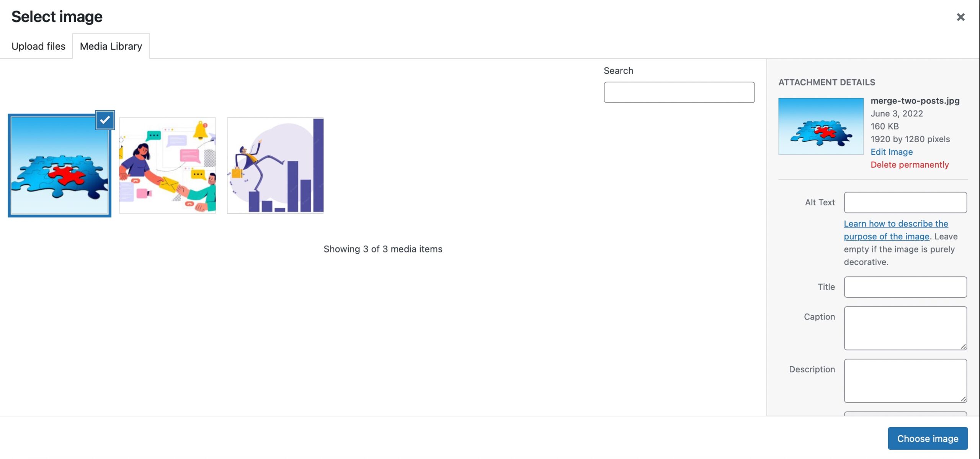Click the Upload files tab icon
The height and width of the screenshot is (459, 980).
click(x=38, y=46)
